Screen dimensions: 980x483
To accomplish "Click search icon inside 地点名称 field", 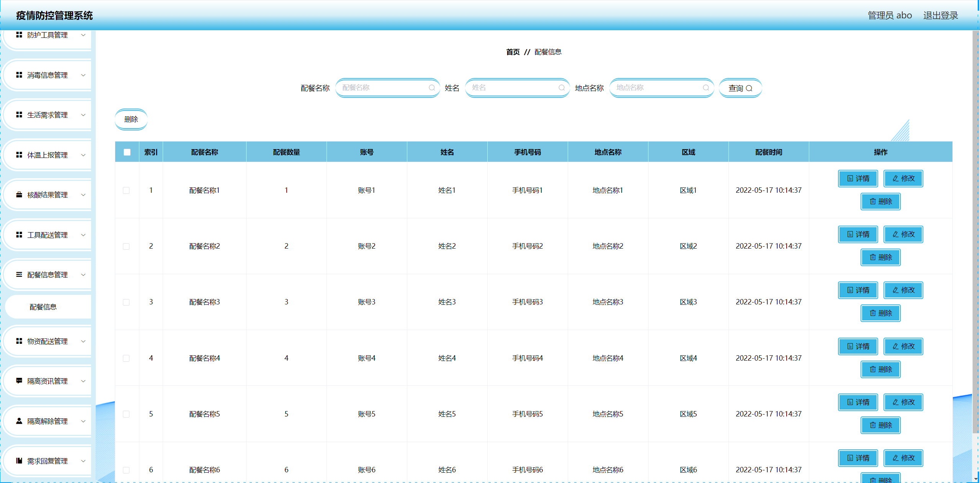I will [706, 88].
